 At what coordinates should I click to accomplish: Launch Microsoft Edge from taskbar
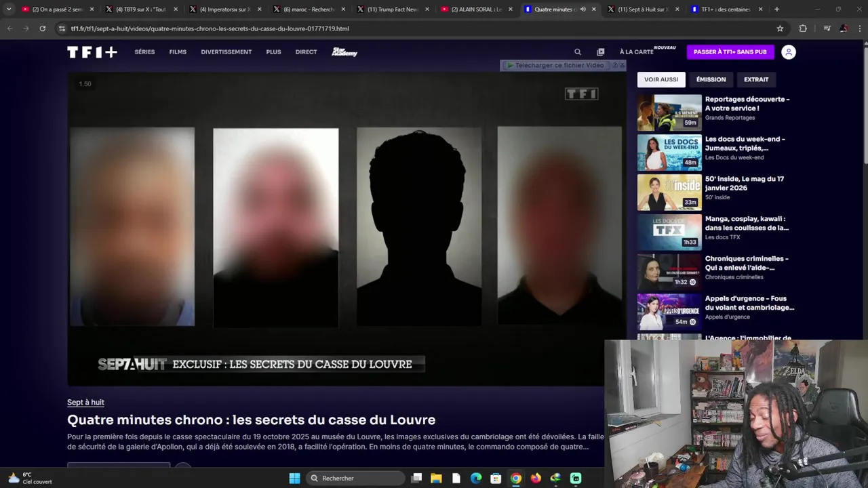[476, 478]
